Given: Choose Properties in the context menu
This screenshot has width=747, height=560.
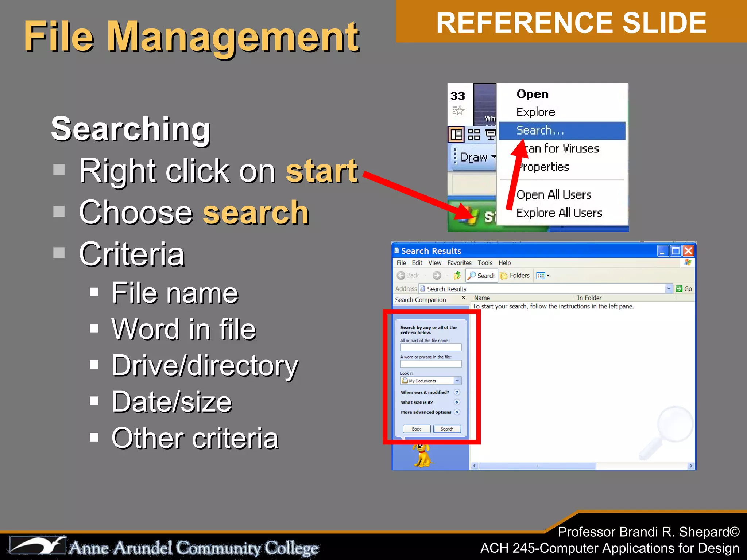Looking at the screenshot, I should click(x=562, y=167).
